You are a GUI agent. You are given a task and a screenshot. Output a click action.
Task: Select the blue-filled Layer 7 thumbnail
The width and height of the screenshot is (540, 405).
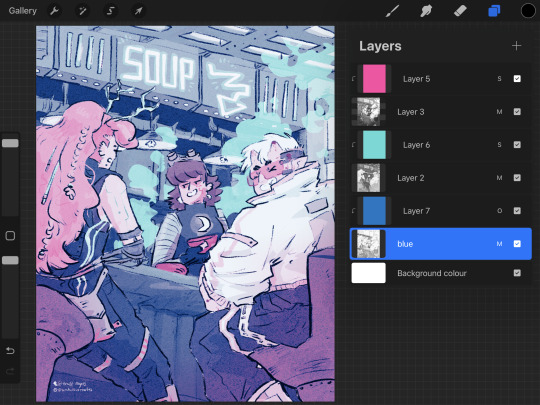(x=374, y=211)
